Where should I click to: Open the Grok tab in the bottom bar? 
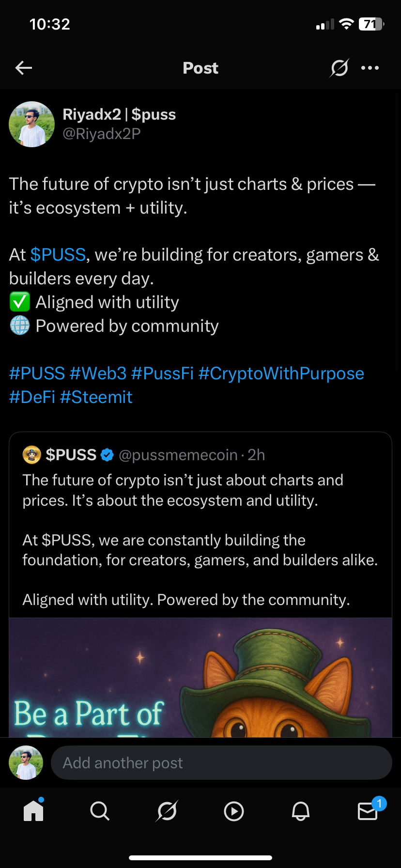(167, 811)
